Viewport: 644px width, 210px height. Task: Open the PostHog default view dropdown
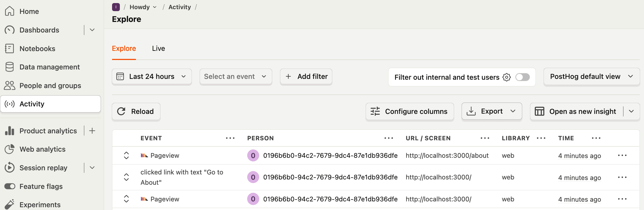(x=591, y=77)
